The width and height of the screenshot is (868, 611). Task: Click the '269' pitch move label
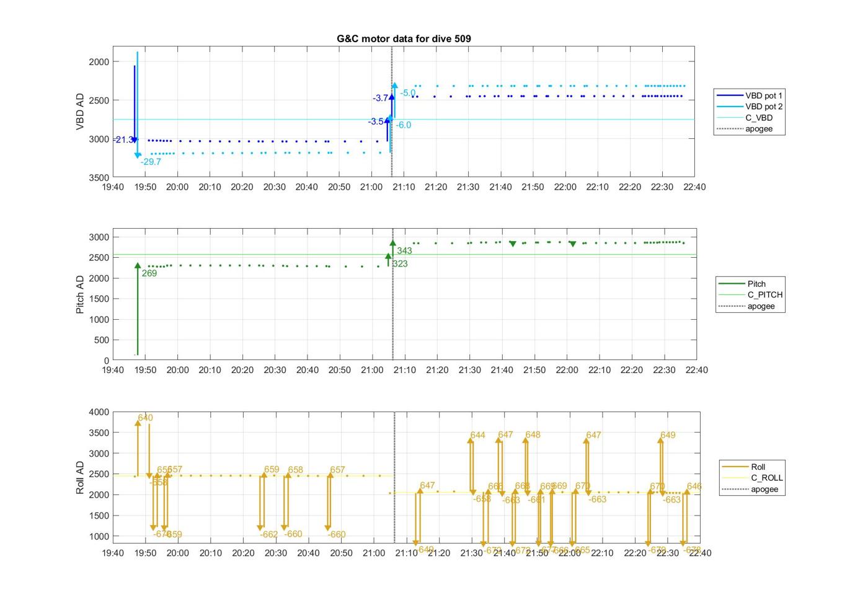click(x=149, y=273)
